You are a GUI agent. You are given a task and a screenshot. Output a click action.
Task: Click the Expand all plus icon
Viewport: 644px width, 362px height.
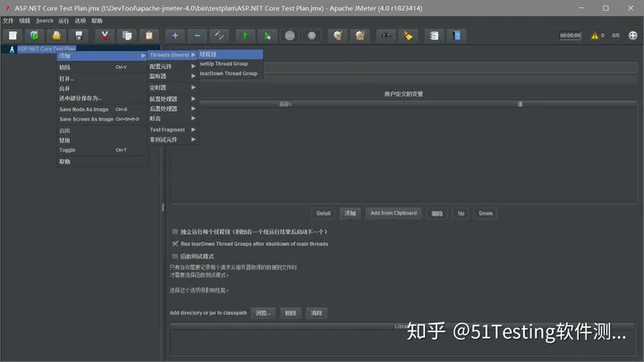(175, 36)
